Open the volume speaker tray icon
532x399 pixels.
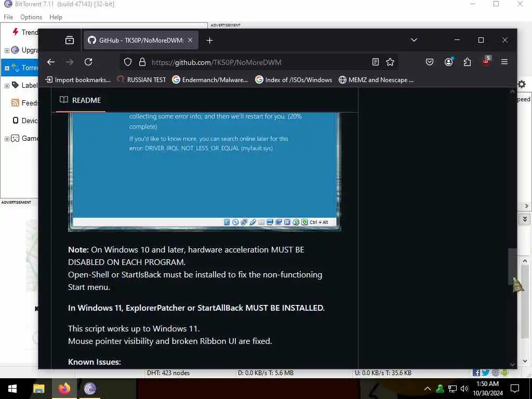coord(464,389)
